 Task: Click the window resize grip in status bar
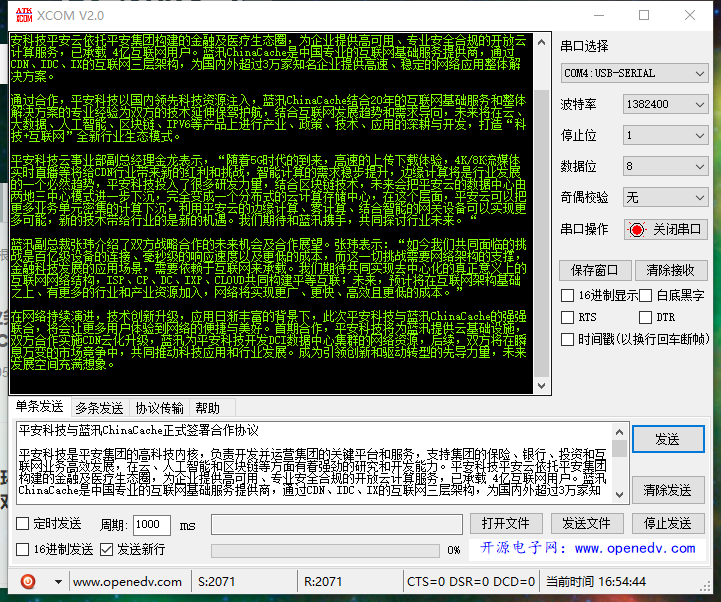pos(705,587)
